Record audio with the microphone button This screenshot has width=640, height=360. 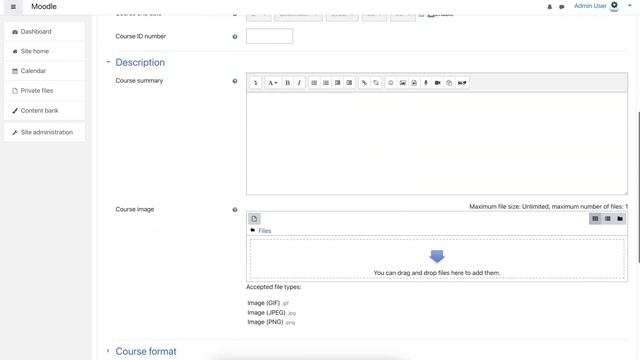(x=426, y=83)
